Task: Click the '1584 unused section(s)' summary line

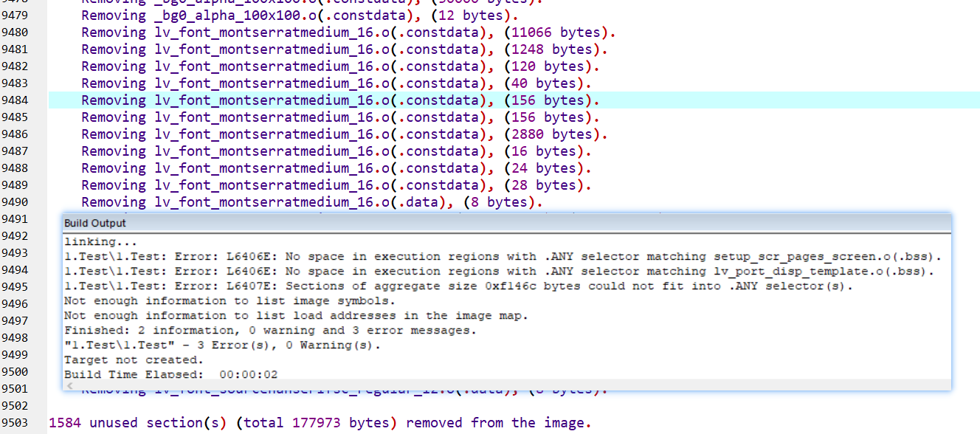Action: coord(320,422)
